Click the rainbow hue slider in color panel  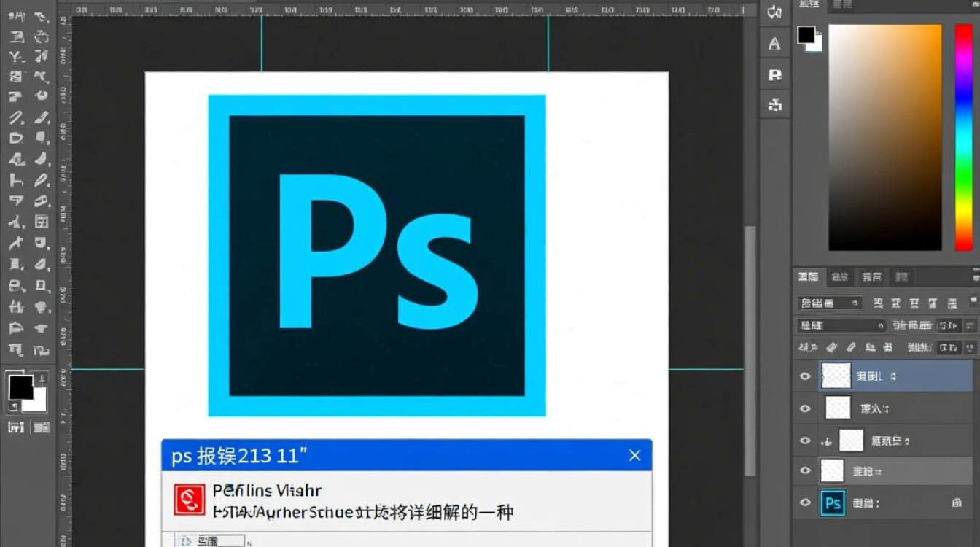(x=963, y=137)
